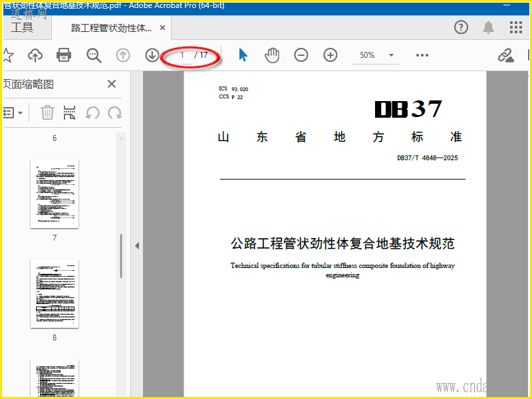The height and width of the screenshot is (399, 532).
Task: Close the 页面缩略图 panel
Action: click(x=112, y=84)
